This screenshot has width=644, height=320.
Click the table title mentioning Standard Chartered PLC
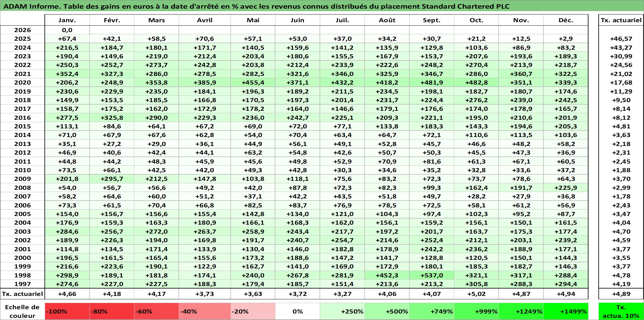pos(257,6)
